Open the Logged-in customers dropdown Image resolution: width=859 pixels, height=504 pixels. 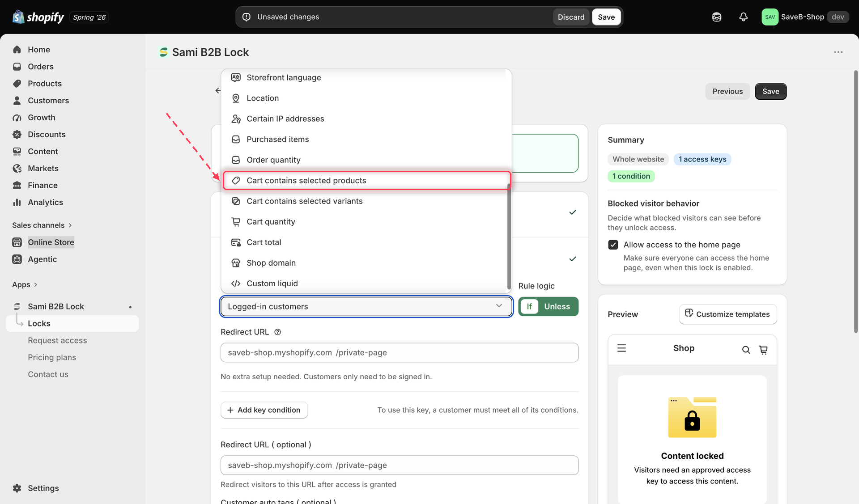366,307
